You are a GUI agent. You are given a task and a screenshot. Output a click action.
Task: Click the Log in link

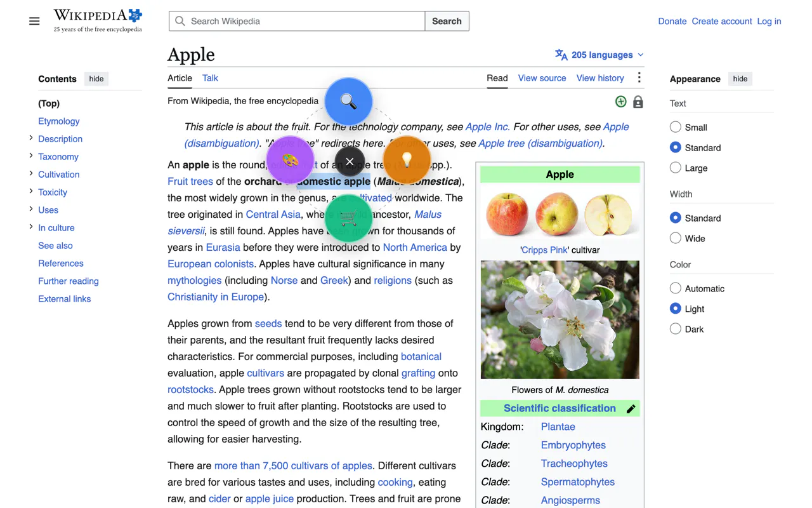(x=769, y=21)
